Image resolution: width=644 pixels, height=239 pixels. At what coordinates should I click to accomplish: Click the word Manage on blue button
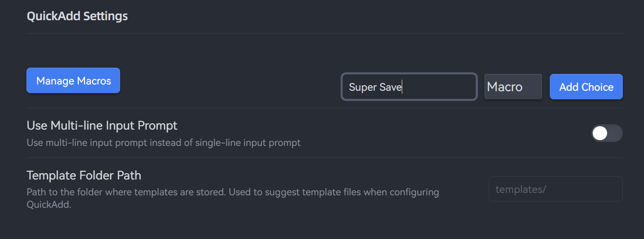pos(53,81)
